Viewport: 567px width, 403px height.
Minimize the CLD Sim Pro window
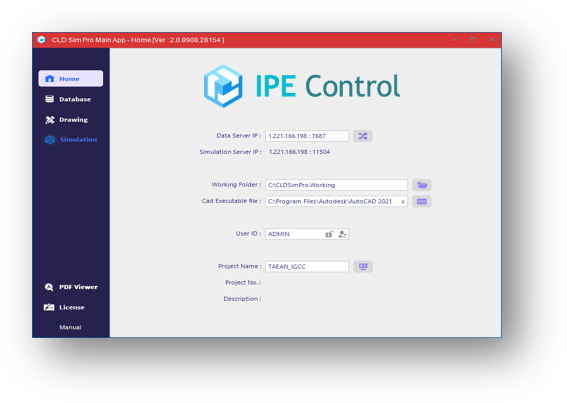tap(455, 40)
